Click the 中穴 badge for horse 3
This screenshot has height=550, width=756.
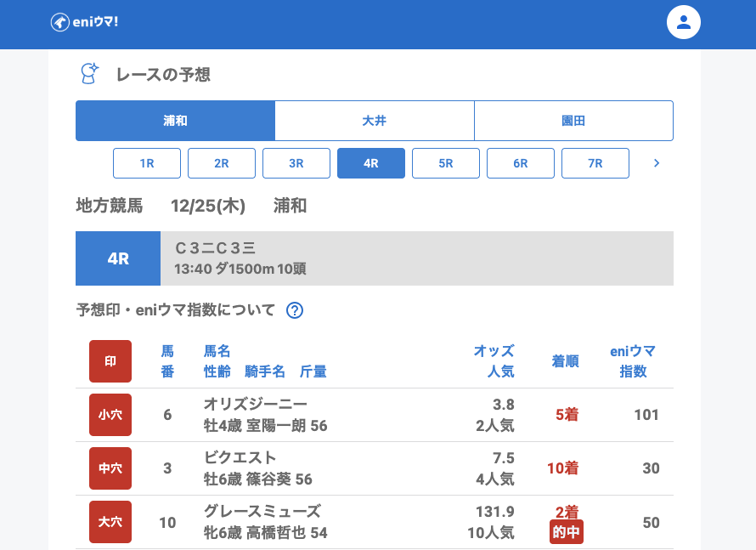point(110,468)
